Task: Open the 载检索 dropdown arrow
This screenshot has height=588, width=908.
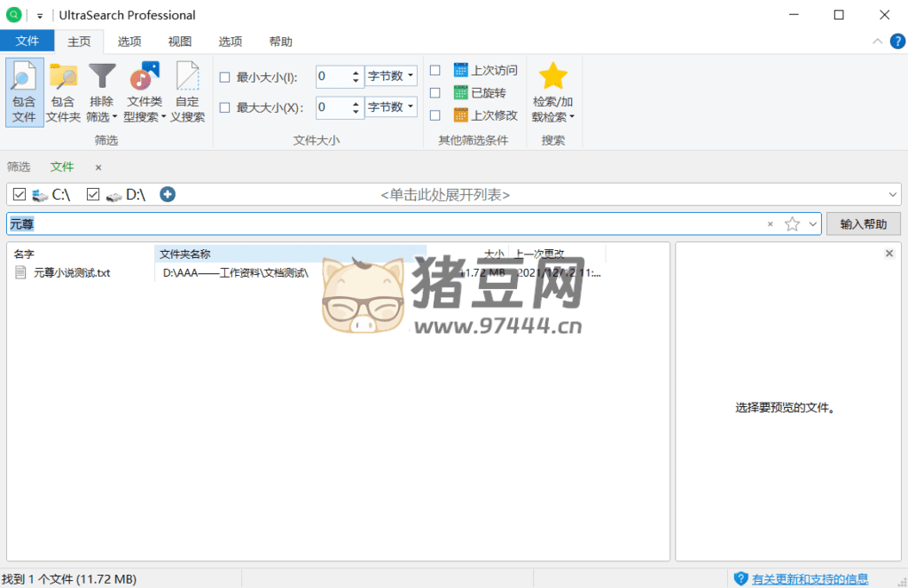Action: (x=572, y=117)
